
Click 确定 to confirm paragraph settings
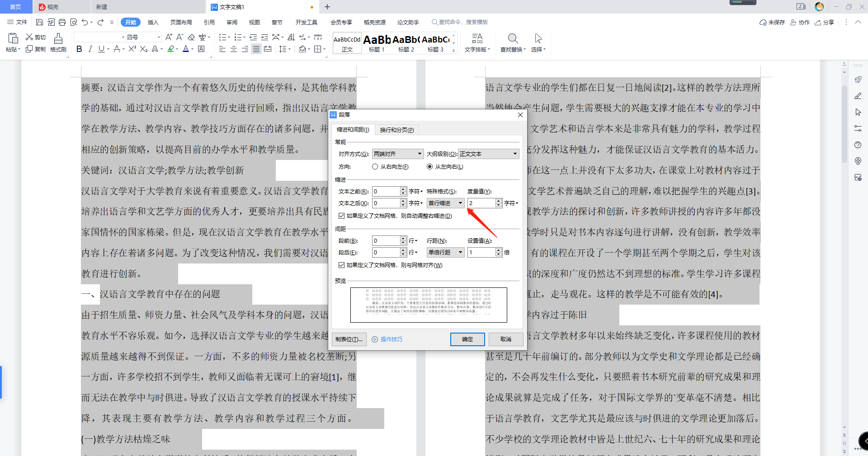click(467, 339)
